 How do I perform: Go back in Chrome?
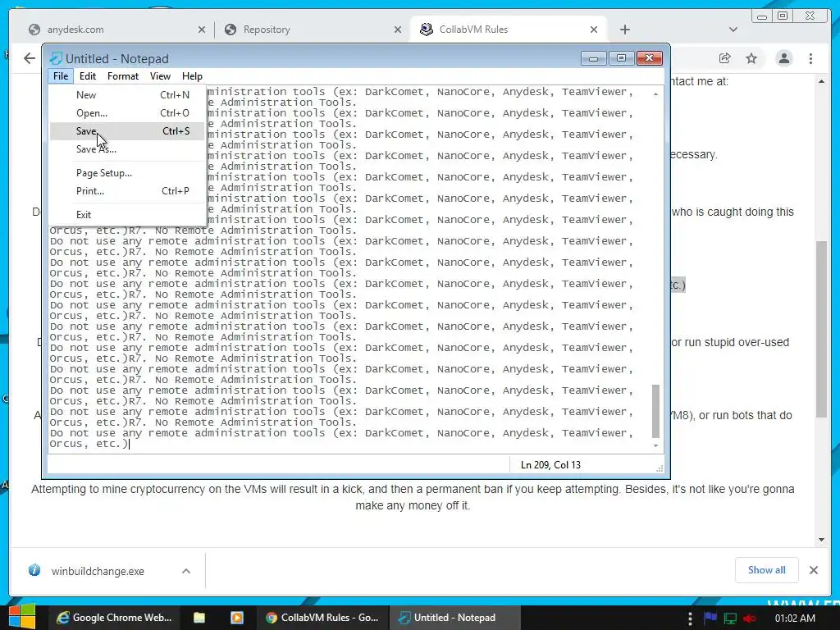[x=30, y=58]
